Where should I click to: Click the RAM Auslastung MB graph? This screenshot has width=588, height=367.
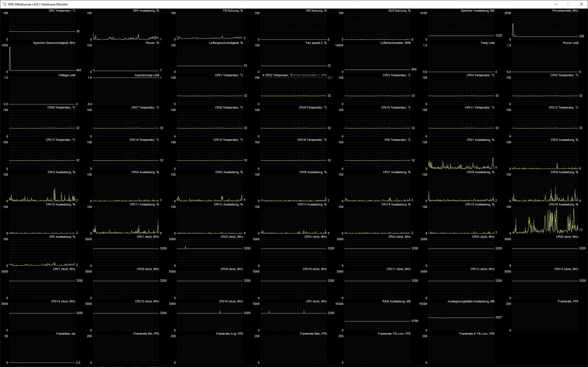point(377,318)
